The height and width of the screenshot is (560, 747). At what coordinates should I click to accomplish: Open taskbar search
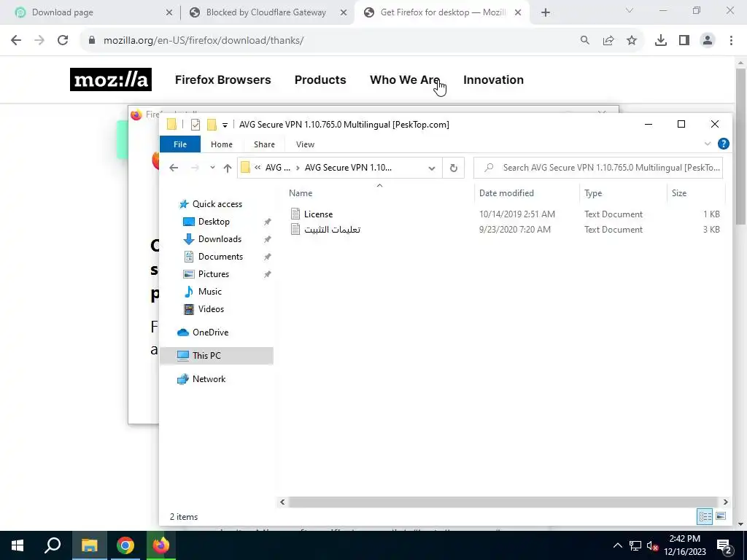(53, 545)
